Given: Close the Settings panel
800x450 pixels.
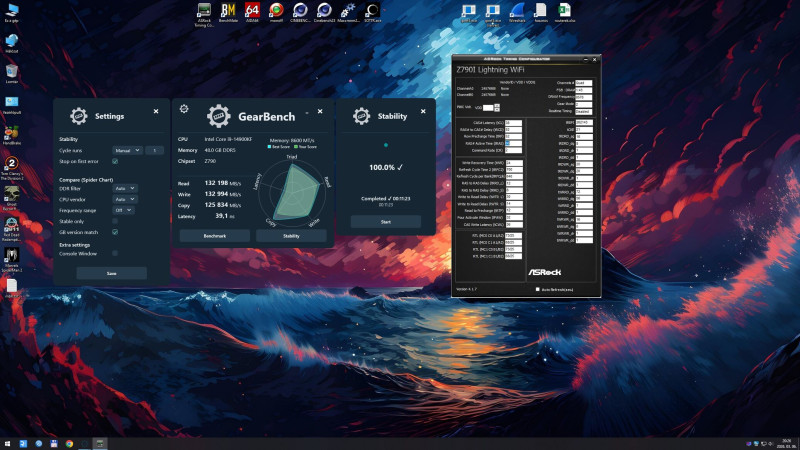Looking at the screenshot, I should pyautogui.click(x=156, y=111).
